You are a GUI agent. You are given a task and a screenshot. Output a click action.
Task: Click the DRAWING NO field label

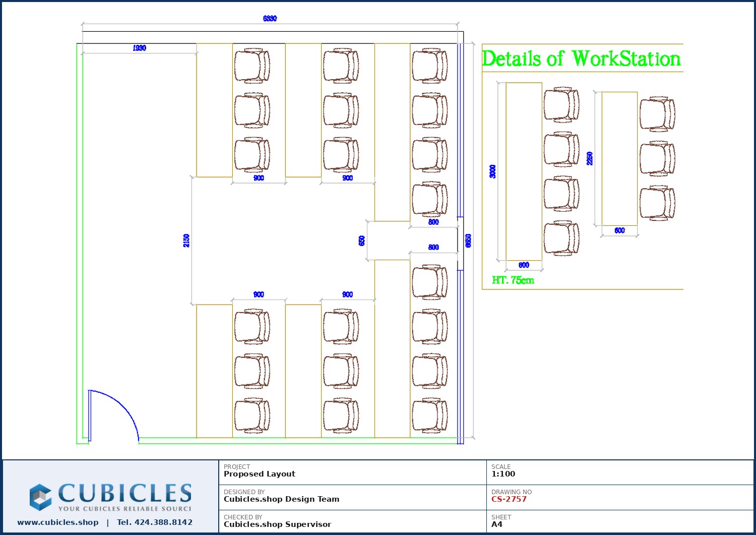pos(512,492)
